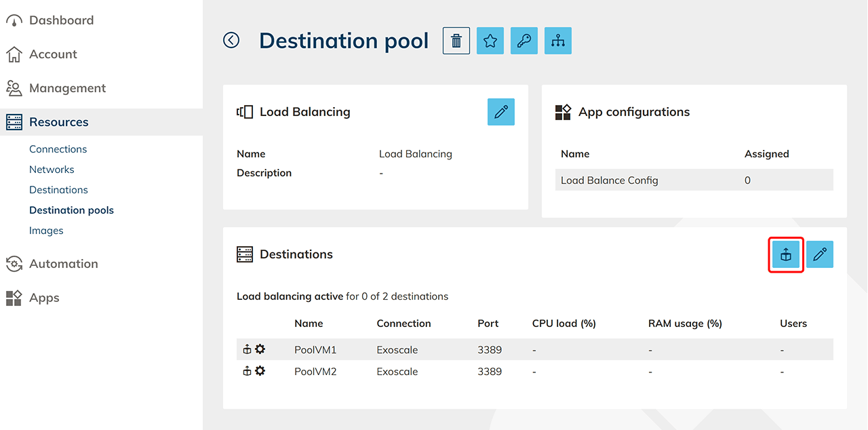Click highlighted load balancer icon in Destinations

click(x=786, y=254)
